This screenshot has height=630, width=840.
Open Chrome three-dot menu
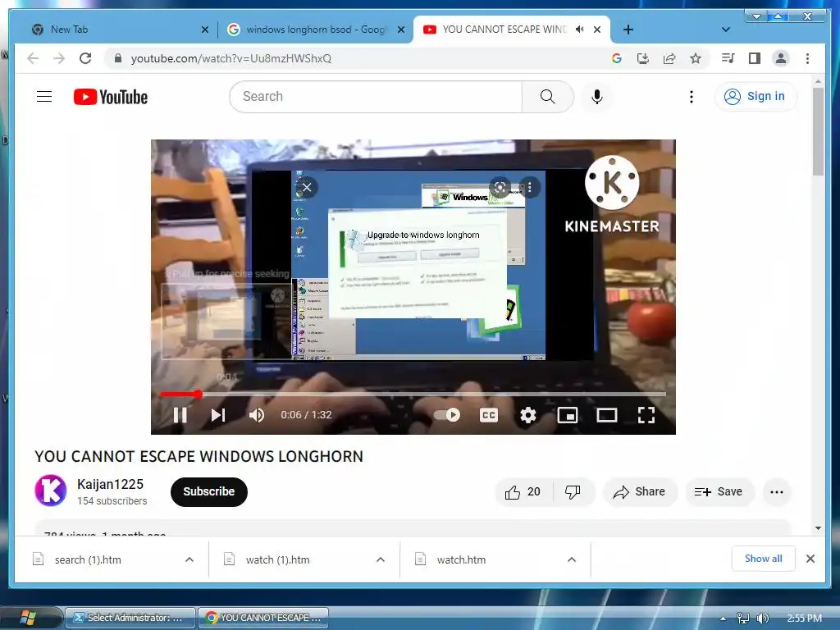807,58
